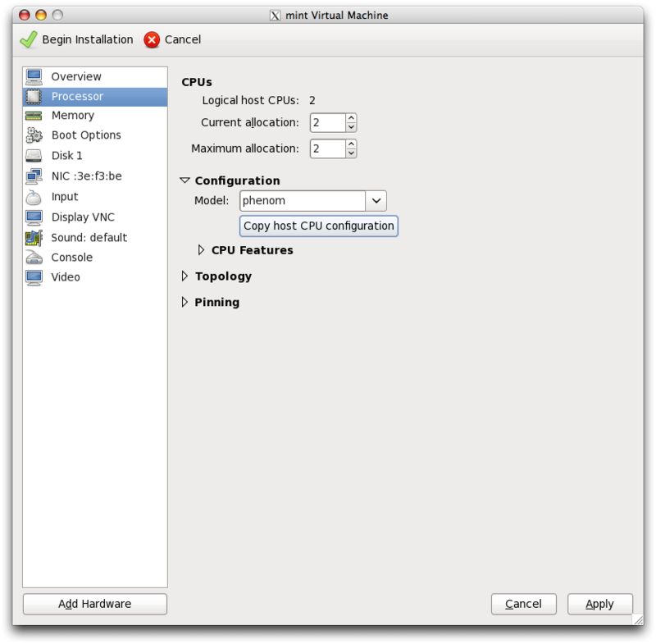Select the Boot Options gears icon

click(34, 135)
